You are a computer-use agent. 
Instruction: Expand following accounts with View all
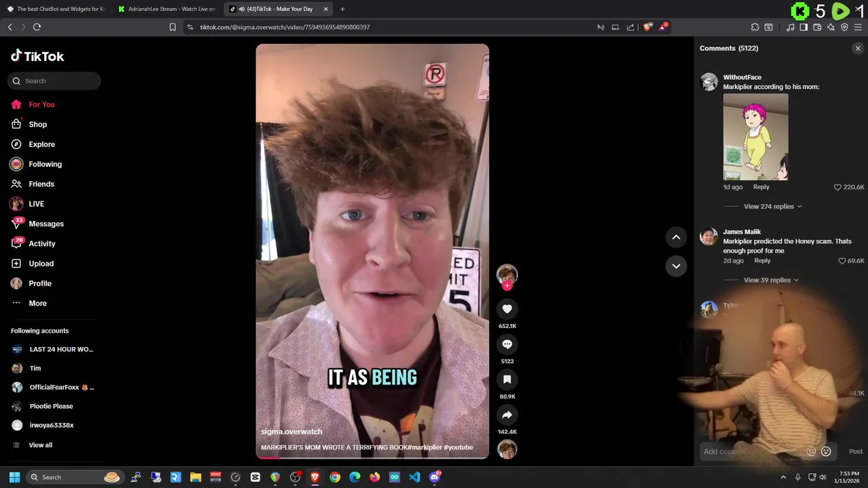point(40,445)
